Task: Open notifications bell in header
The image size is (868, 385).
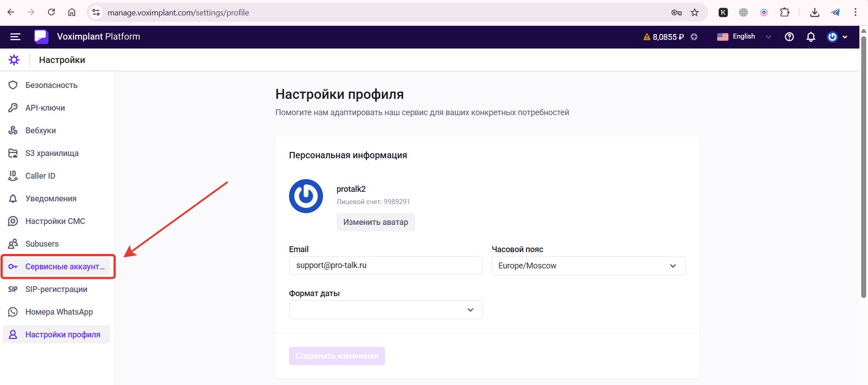Action: (811, 37)
